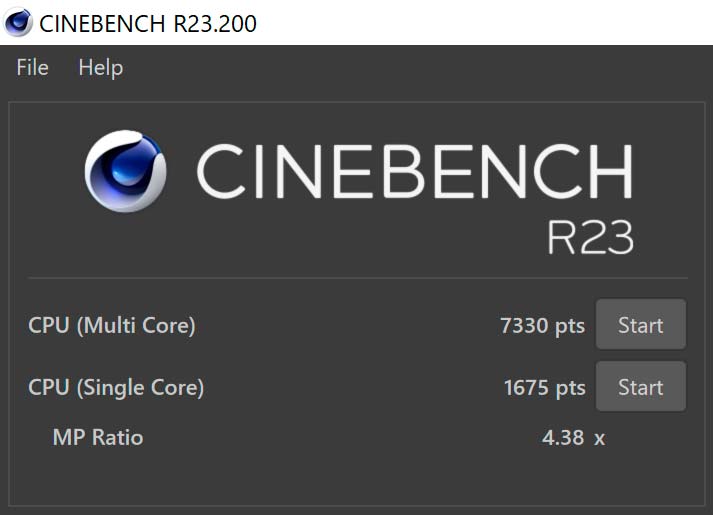713x515 pixels.
Task: Click the 4.38 MP Ratio value
Action: [x=562, y=437]
